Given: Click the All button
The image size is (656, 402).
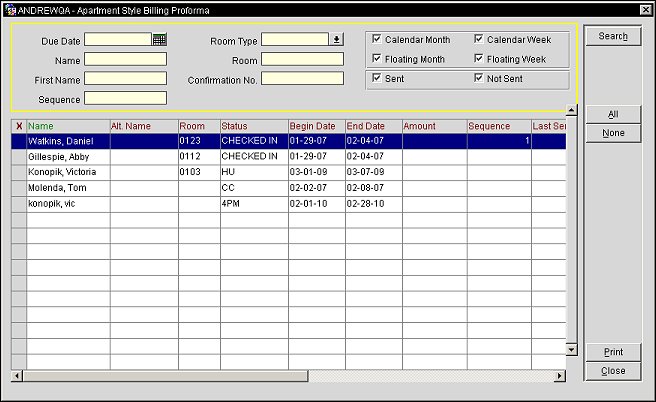Looking at the screenshot, I should click(613, 115).
